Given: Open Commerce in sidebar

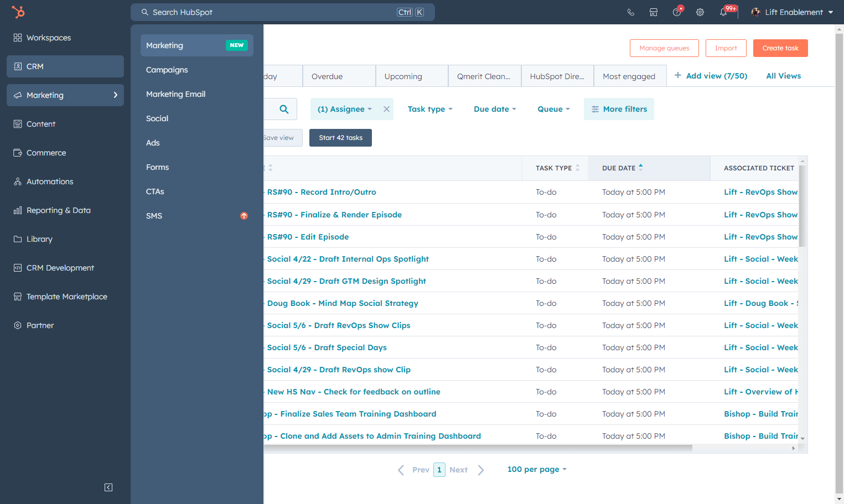Looking at the screenshot, I should tap(65, 153).
